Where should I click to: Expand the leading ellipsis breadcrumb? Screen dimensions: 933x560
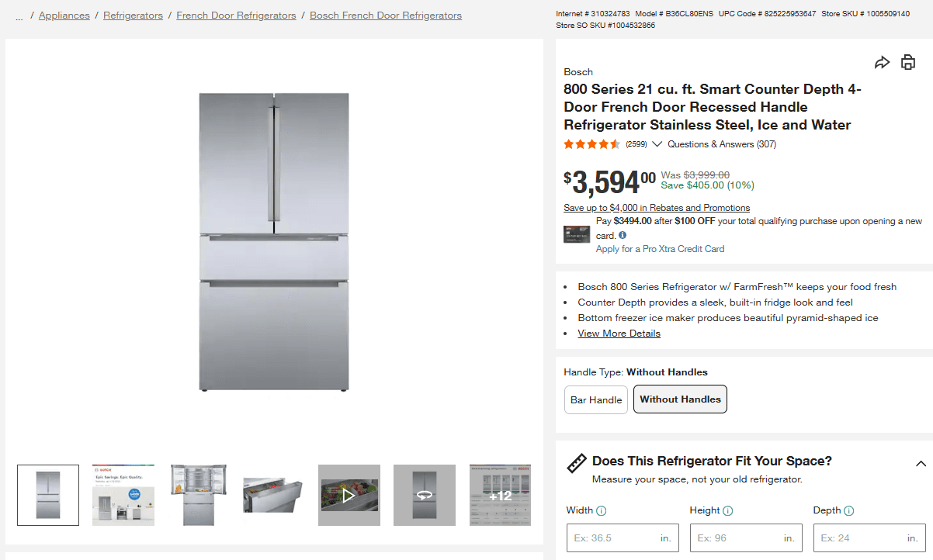pyautogui.click(x=19, y=15)
